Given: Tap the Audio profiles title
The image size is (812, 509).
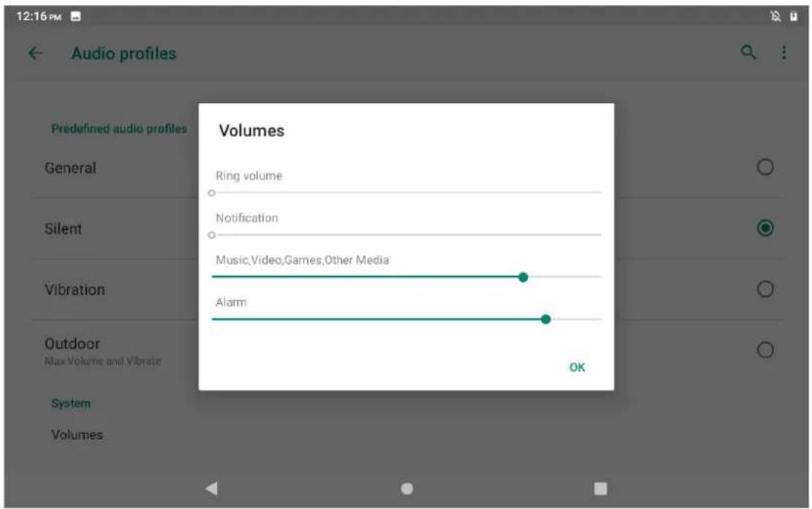Looking at the screenshot, I should click(x=124, y=53).
